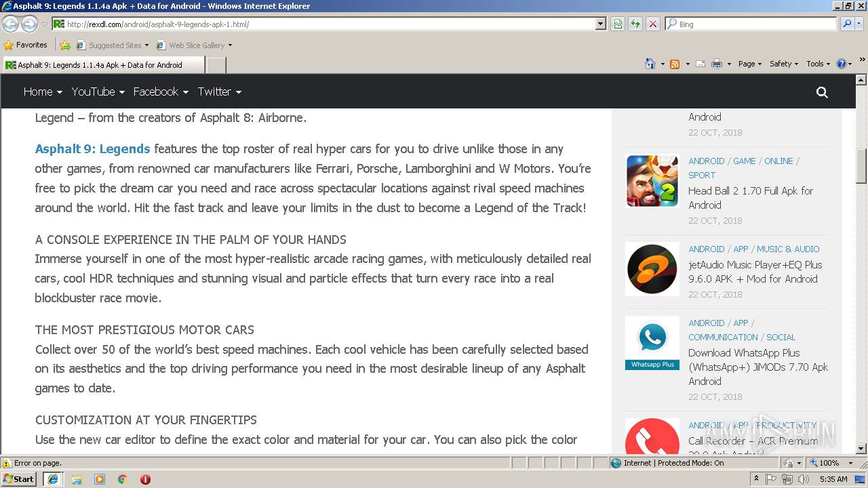This screenshot has width=868, height=488.
Task: Expand the command bar overflow chevron
Action: 862,60
